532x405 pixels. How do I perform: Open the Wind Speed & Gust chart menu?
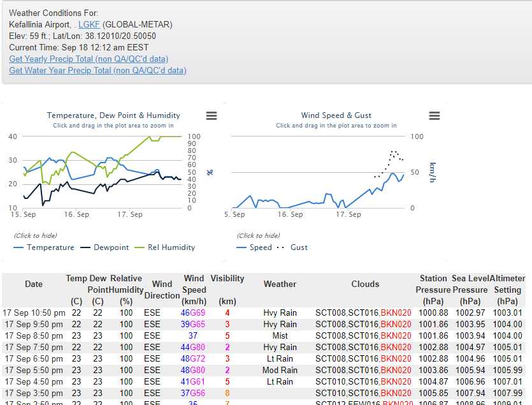coord(435,116)
